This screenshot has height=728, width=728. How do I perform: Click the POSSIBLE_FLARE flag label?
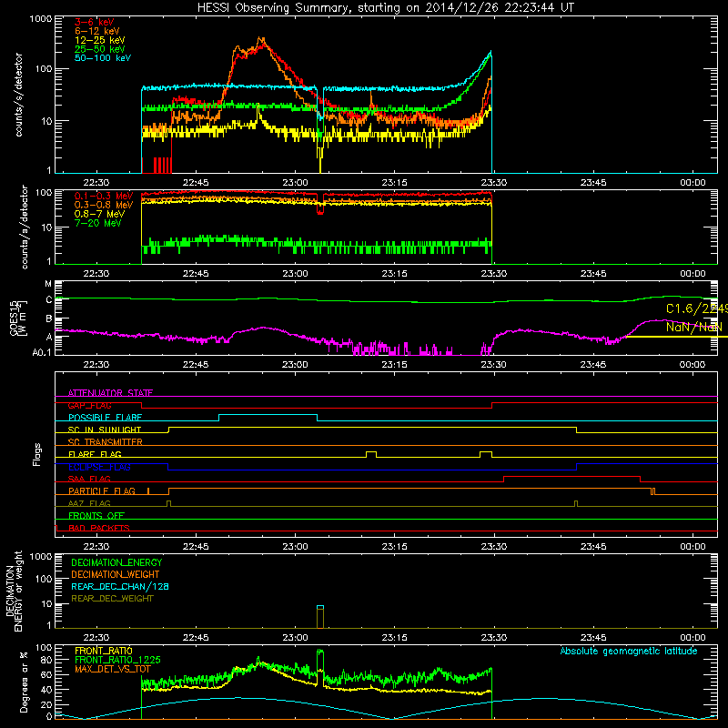105,418
